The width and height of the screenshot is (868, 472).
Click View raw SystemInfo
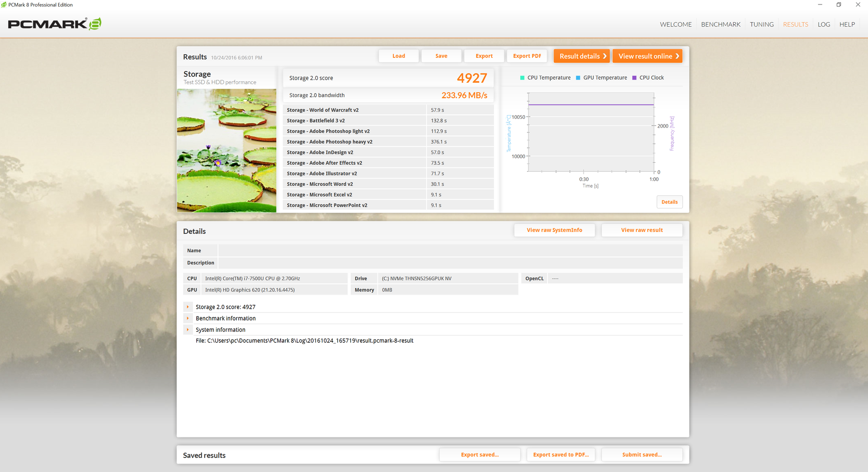(x=554, y=230)
